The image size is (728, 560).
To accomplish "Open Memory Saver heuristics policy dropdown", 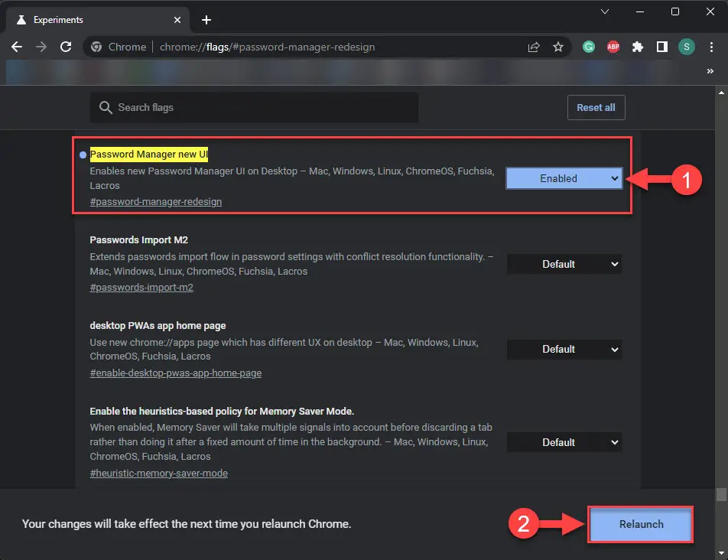I will (564, 442).
